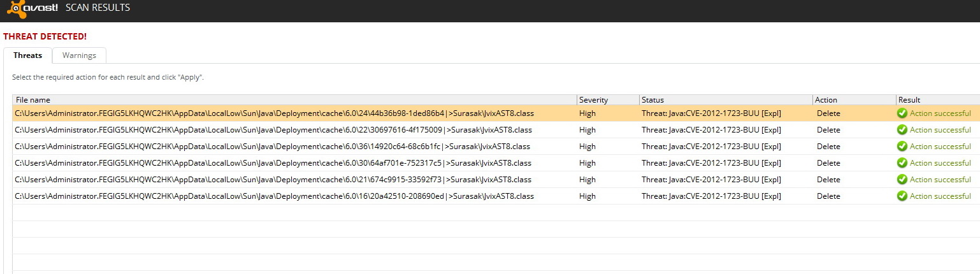Click green checkmark icon in the first result row
The width and height of the screenshot is (980, 274).
click(x=902, y=113)
